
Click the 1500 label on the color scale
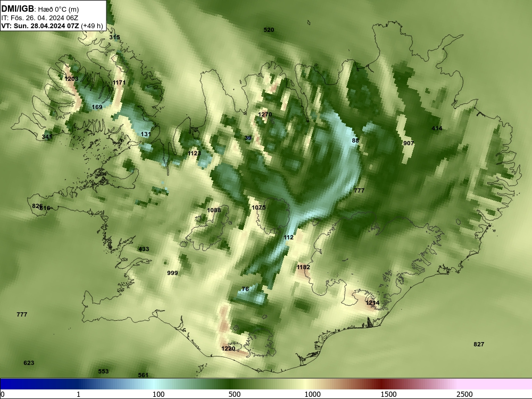[x=388, y=394]
